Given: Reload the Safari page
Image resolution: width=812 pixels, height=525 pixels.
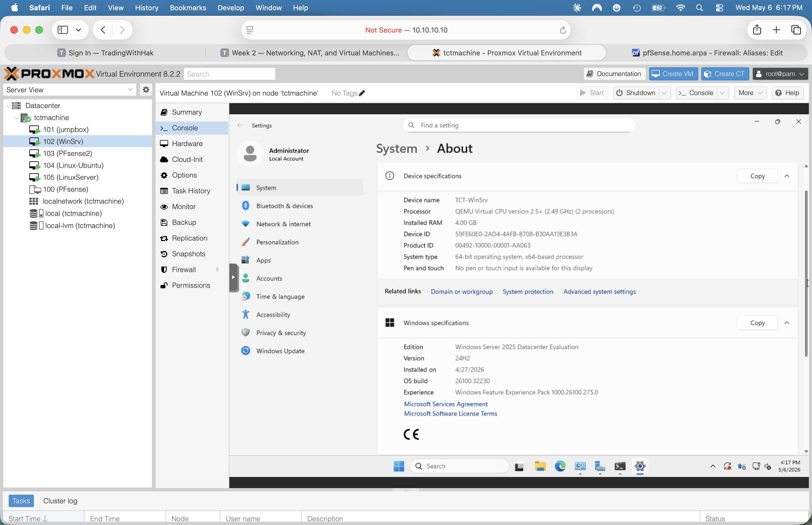Looking at the screenshot, I should (x=563, y=30).
